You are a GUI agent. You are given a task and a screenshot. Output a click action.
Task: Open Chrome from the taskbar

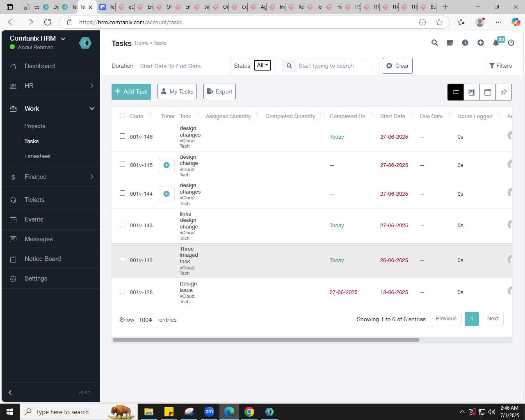249,412
